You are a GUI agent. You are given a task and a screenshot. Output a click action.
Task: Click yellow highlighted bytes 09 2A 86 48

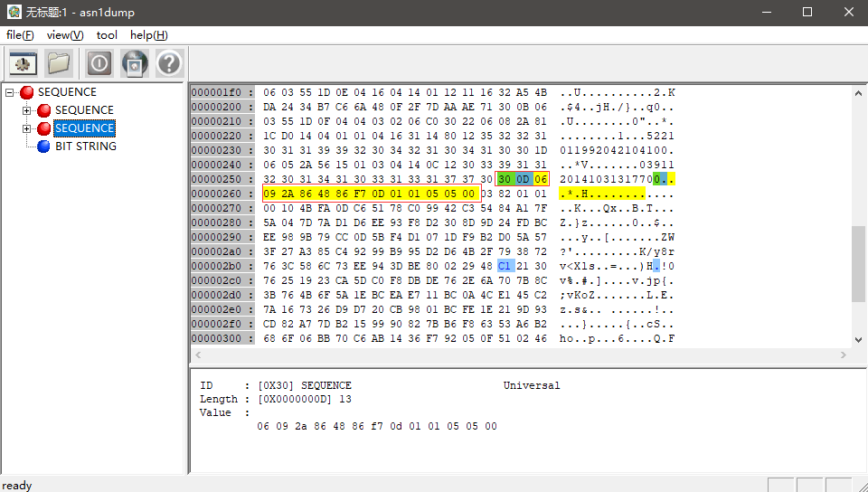tap(297, 194)
